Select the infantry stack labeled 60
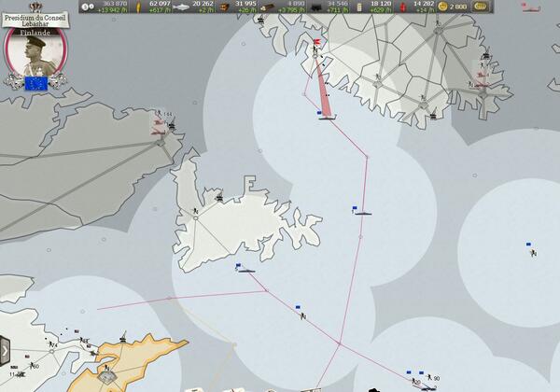The image size is (560, 392). click(35, 366)
